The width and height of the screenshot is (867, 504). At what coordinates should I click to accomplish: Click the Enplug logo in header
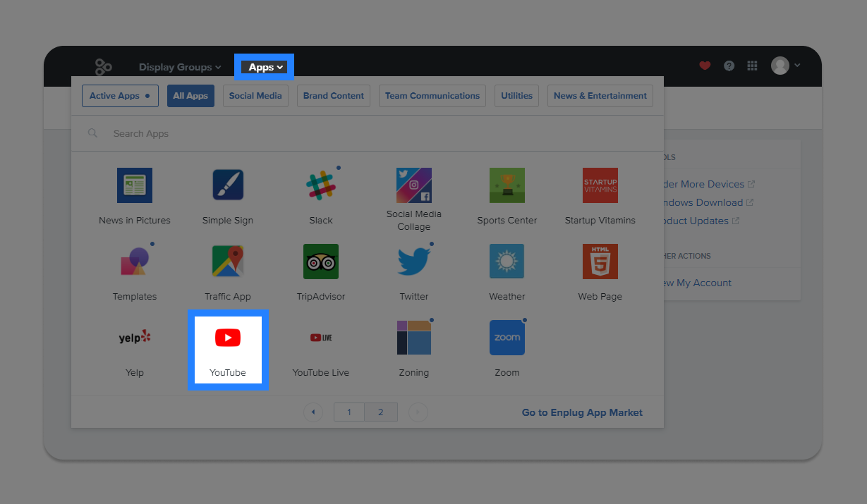(104, 67)
